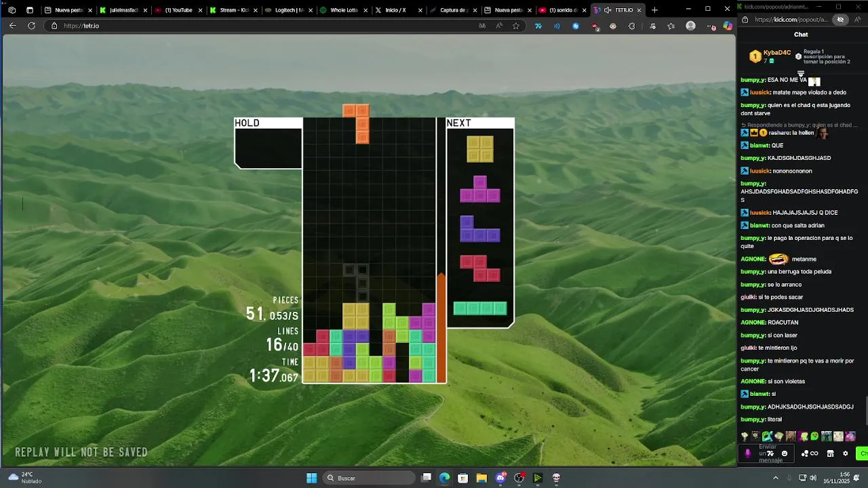Screen dimensions: 868x488
Task: Click the Kick popout address bar
Action: [791, 20]
